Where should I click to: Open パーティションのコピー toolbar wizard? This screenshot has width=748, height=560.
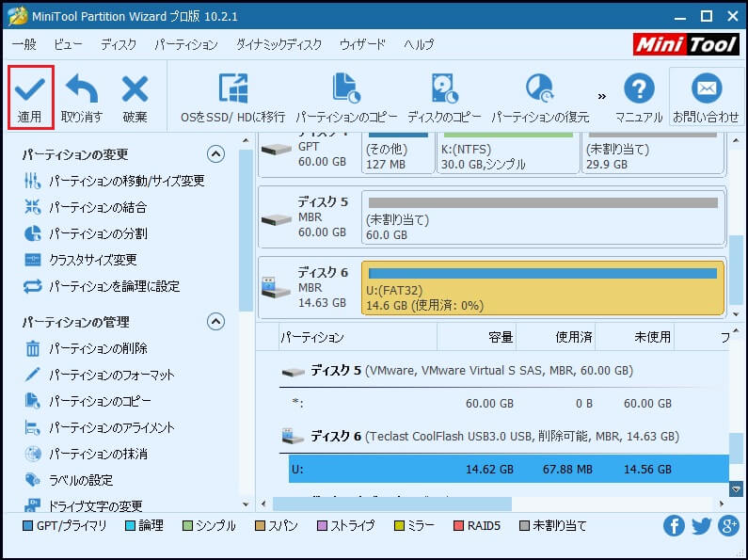[346, 98]
